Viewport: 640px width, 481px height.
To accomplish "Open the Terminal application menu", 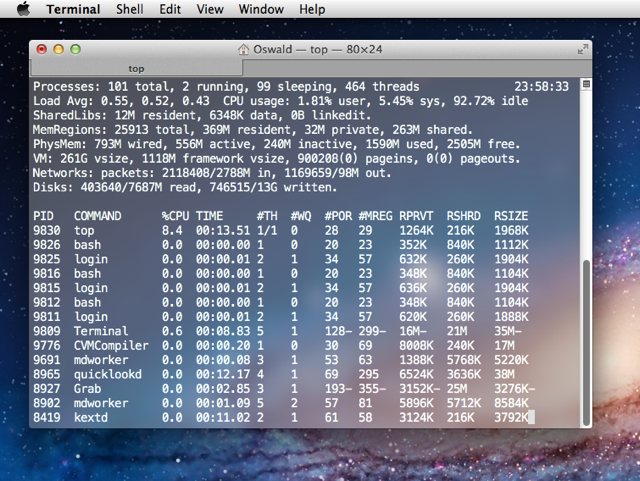I will coord(73,9).
